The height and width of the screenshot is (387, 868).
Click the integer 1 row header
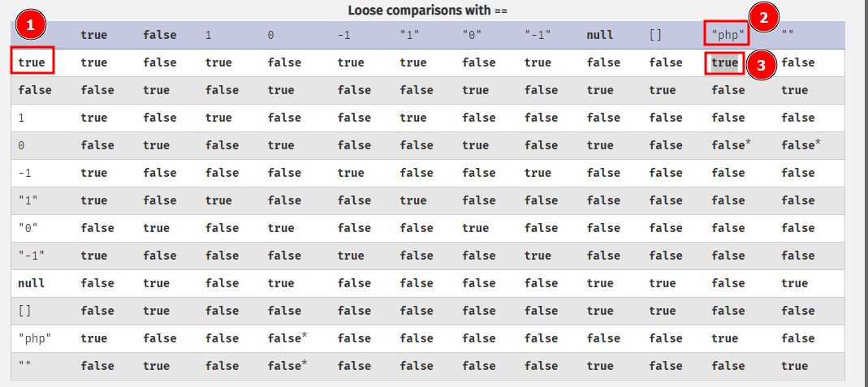click(x=22, y=118)
